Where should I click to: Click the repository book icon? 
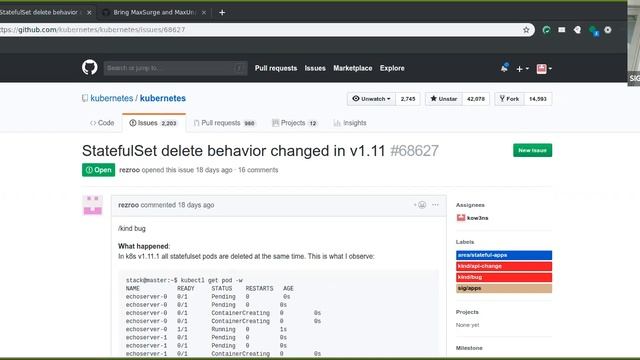85,98
